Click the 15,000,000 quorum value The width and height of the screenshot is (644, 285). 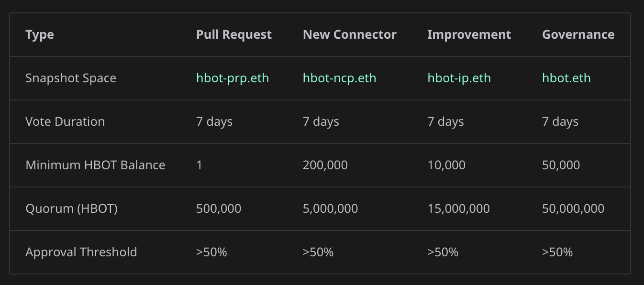click(x=458, y=208)
